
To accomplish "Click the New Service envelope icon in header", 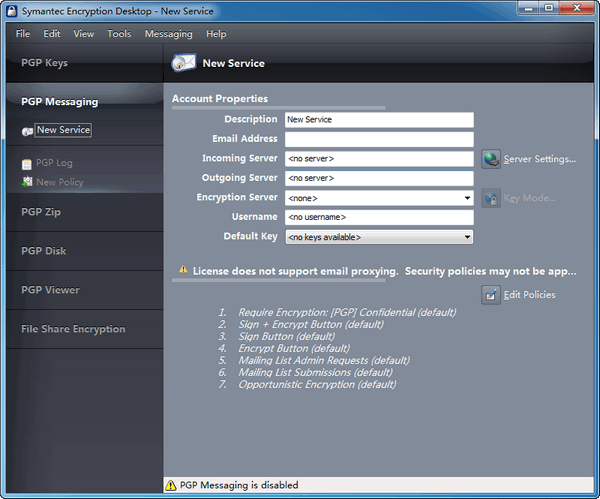I will click(x=184, y=63).
